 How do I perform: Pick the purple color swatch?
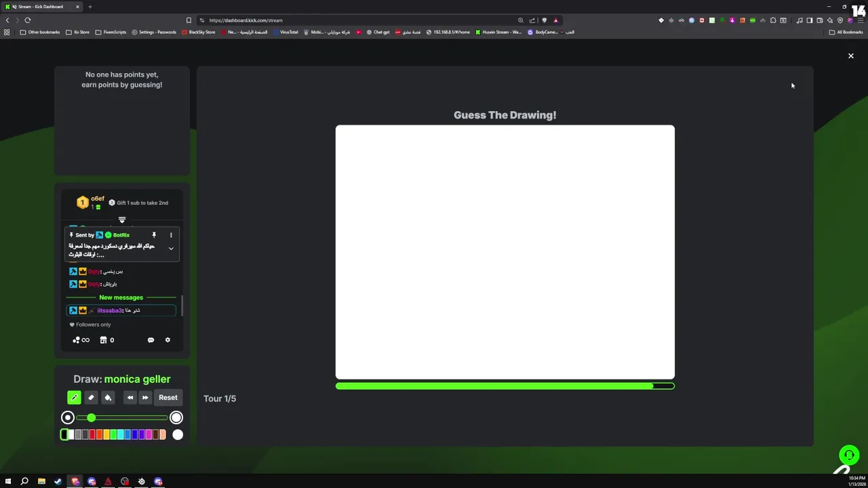[x=142, y=434]
